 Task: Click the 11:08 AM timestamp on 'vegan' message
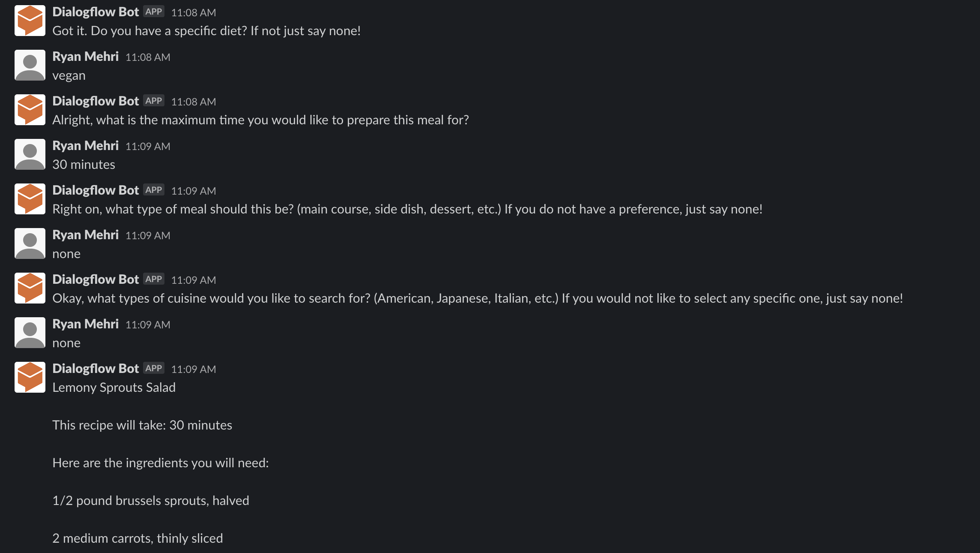tap(148, 57)
